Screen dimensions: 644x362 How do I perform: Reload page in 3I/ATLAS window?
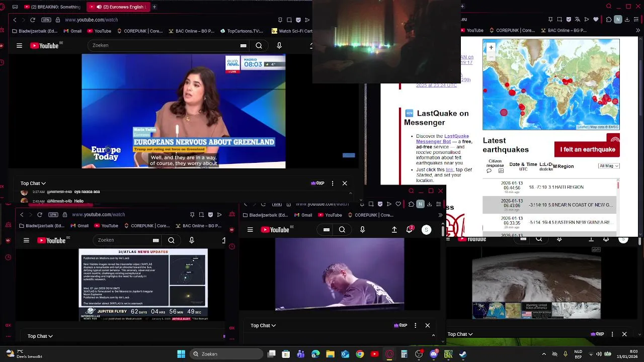[39, 215]
